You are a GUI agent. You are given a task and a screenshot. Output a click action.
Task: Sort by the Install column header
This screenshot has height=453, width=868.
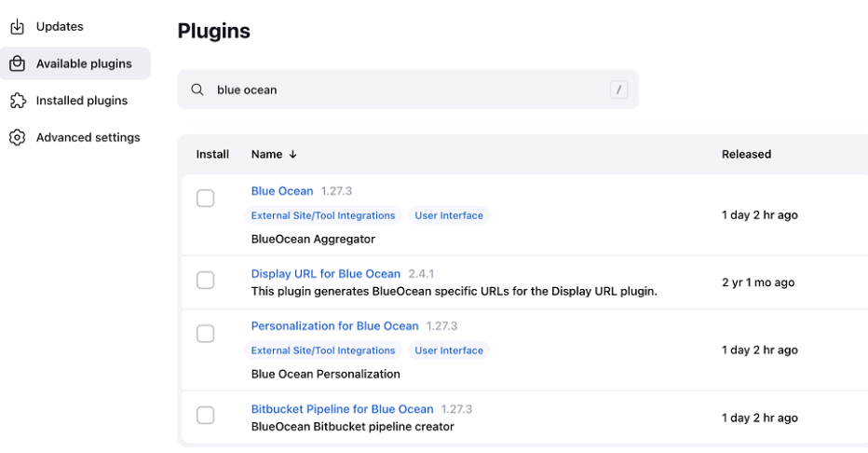tap(212, 154)
